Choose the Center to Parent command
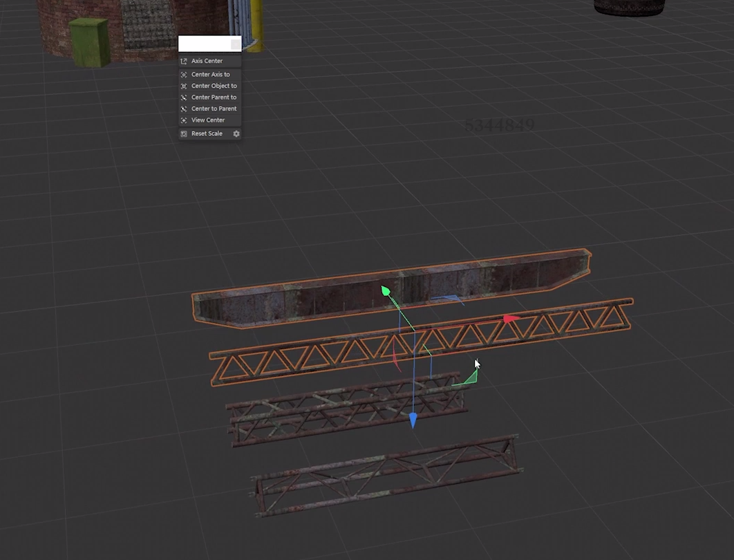The image size is (734, 560). point(209,109)
